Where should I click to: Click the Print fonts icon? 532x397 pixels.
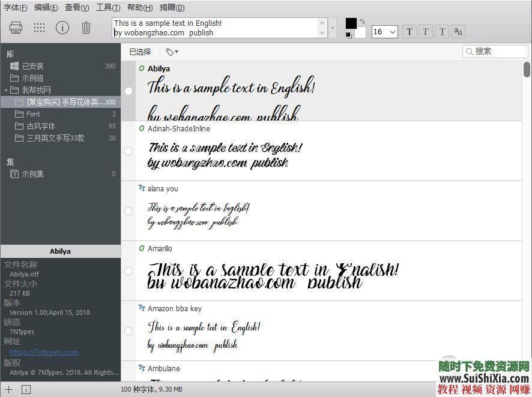[x=16, y=27]
